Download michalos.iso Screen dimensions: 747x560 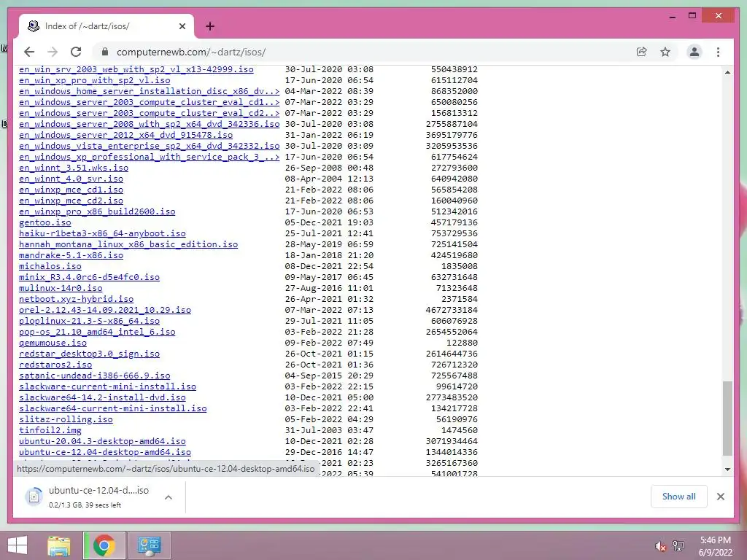tap(50, 267)
